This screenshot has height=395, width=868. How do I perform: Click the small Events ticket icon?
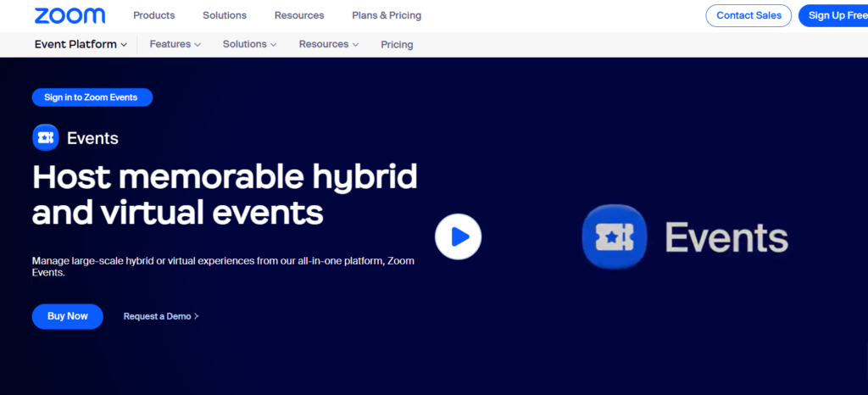[x=46, y=138]
